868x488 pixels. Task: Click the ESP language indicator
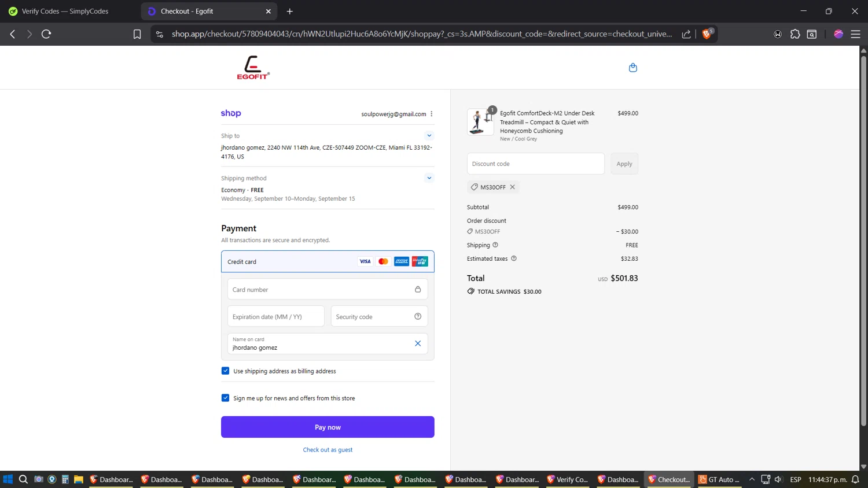point(796,479)
